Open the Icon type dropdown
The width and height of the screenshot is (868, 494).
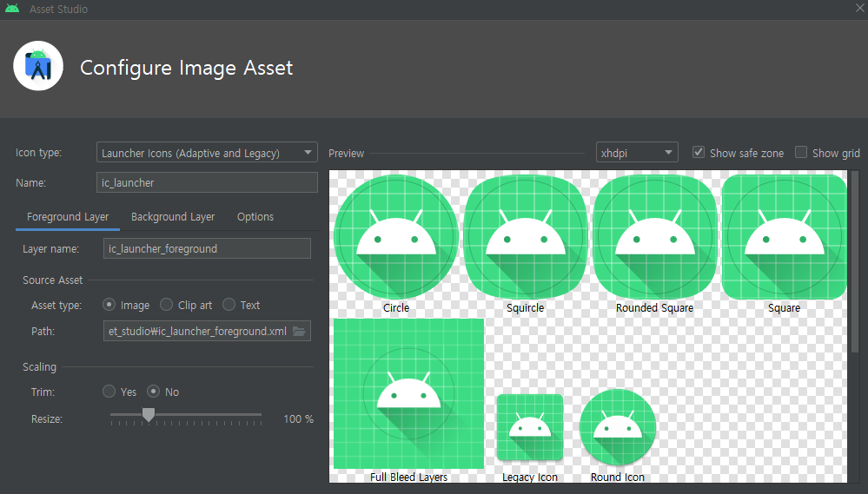(x=207, y=153)
